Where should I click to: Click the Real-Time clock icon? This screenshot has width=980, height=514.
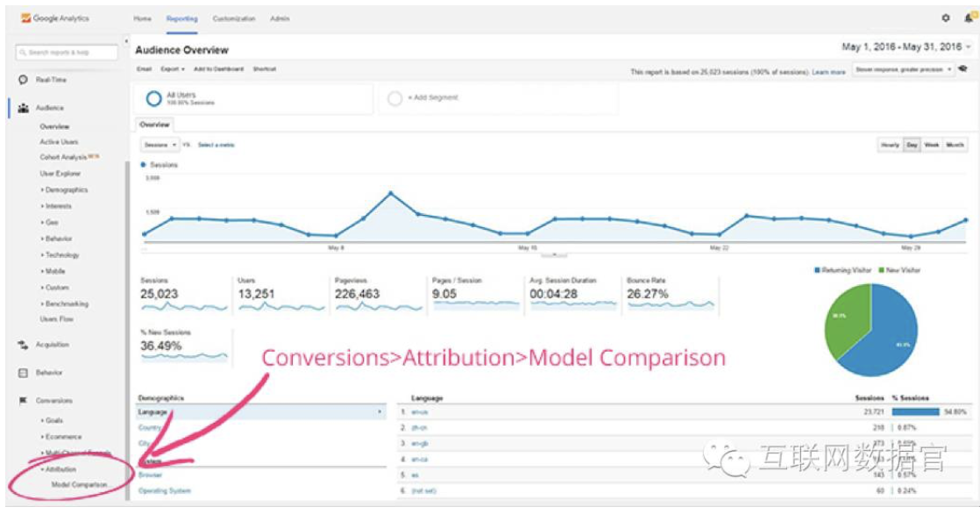(x=23, y=80)
